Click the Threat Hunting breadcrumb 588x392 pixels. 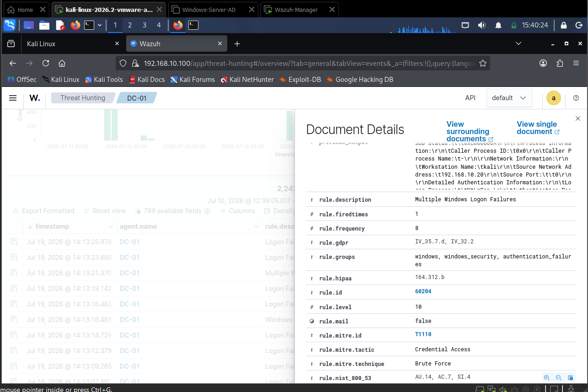coord(83,98)
